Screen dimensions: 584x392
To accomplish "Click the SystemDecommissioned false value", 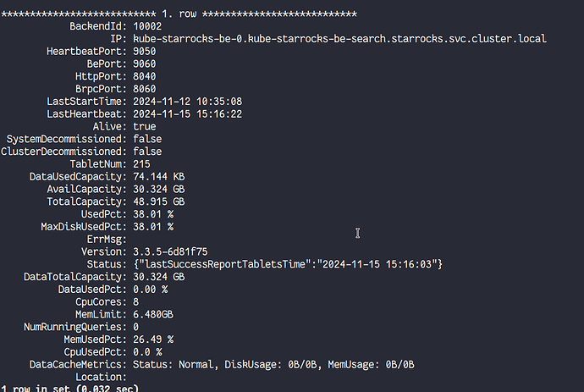I will [147, 139].
